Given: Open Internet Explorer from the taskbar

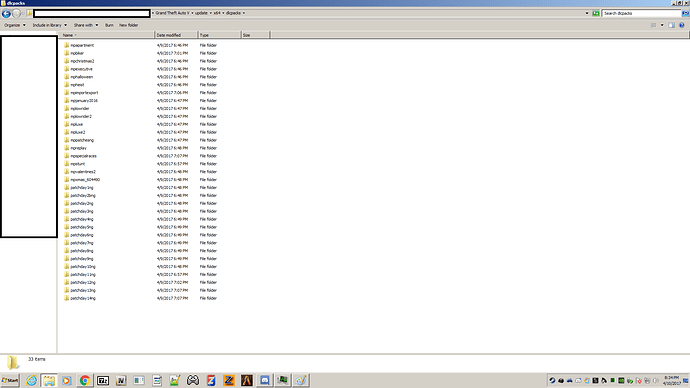Looking at the screenshot, I should (31, 381).
